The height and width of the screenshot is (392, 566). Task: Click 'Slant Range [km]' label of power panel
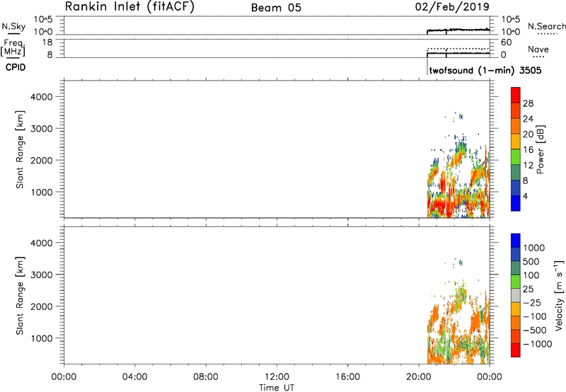click(21, 149)
